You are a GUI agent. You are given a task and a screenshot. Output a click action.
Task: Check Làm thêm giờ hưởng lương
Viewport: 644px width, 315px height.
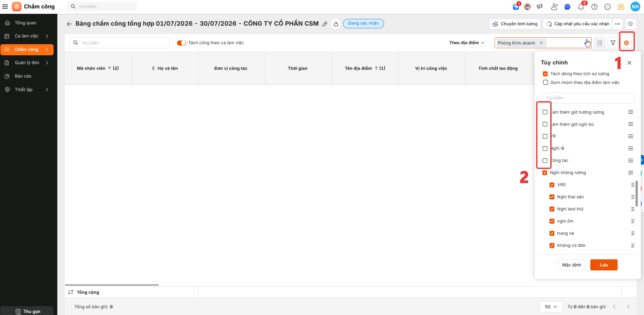coord(545,112)
